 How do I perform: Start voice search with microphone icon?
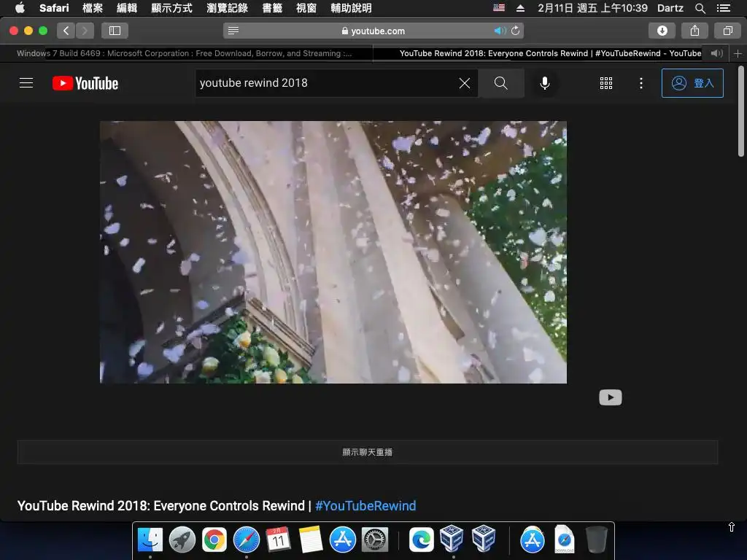click(544, 83)
